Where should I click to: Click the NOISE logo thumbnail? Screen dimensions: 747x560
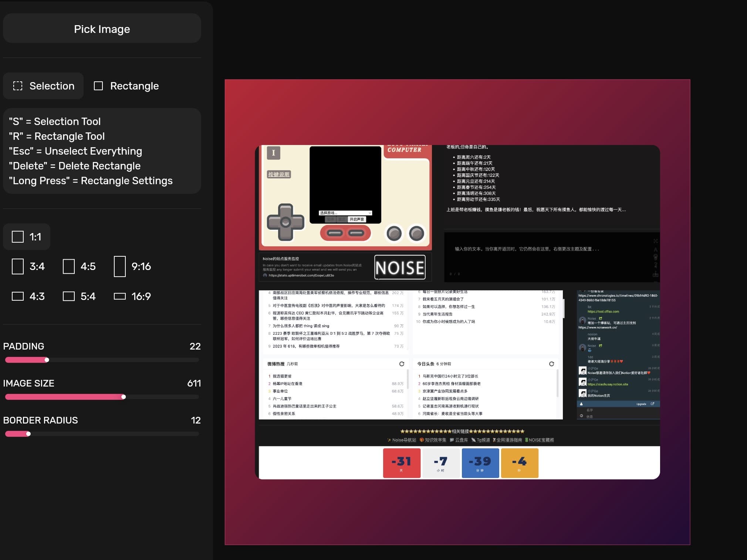tap(400, 267)
